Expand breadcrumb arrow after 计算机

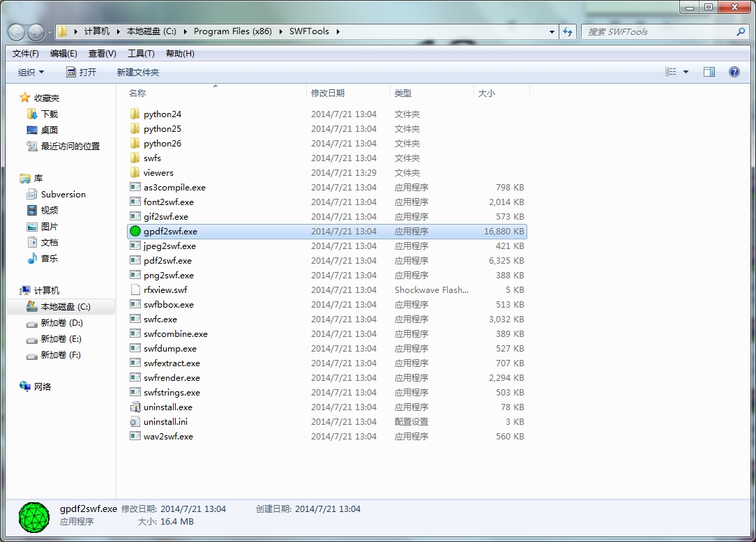point(118,31)
